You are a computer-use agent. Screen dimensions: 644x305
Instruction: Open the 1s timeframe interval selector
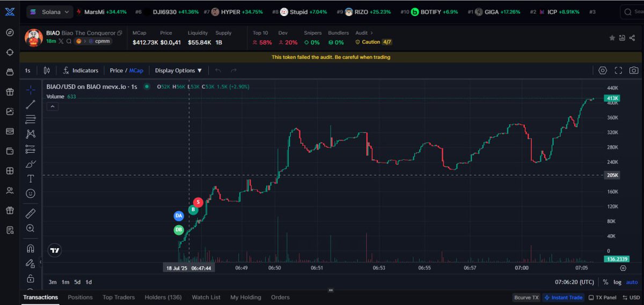point(27,70)
